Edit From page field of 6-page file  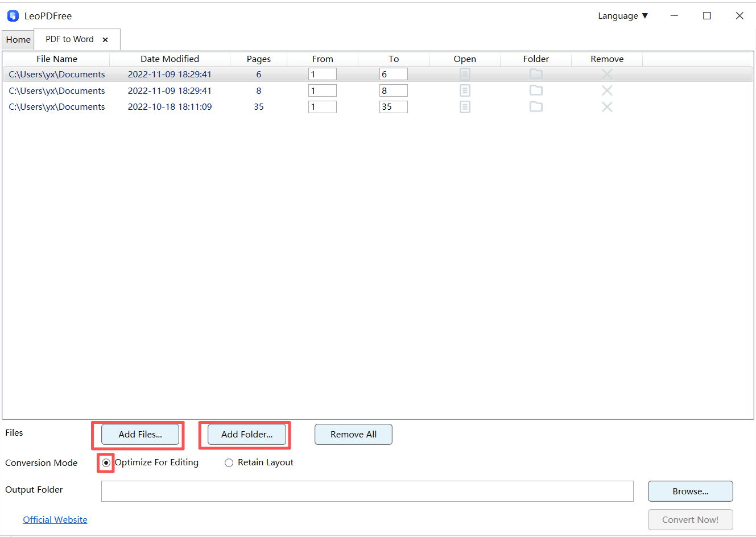point(322,75)
